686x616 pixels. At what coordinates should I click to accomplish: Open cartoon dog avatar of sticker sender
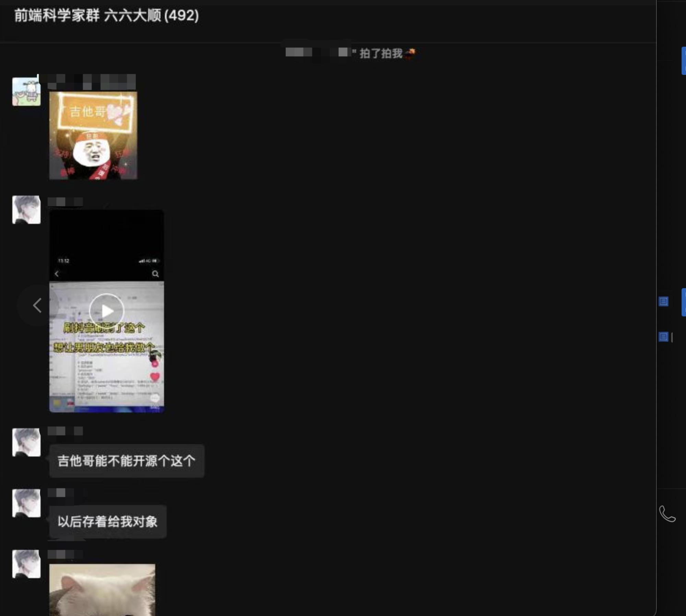[26, 92]
